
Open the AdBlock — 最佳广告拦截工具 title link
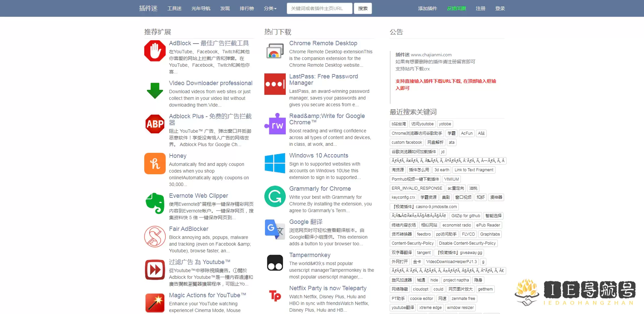(x=209, y=43)
